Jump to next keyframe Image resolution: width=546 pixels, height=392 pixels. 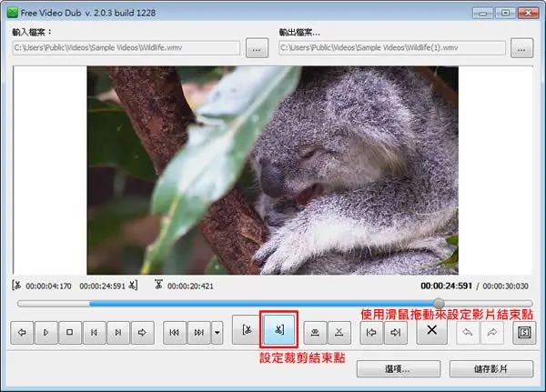pyautogui.click(x=198, y=333)
